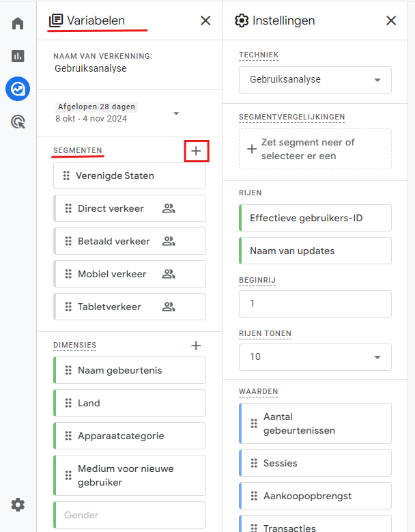Click the Effectieve gebruikers-ID row chip
Screen dimensions: 415x532
tap(315, 218)
